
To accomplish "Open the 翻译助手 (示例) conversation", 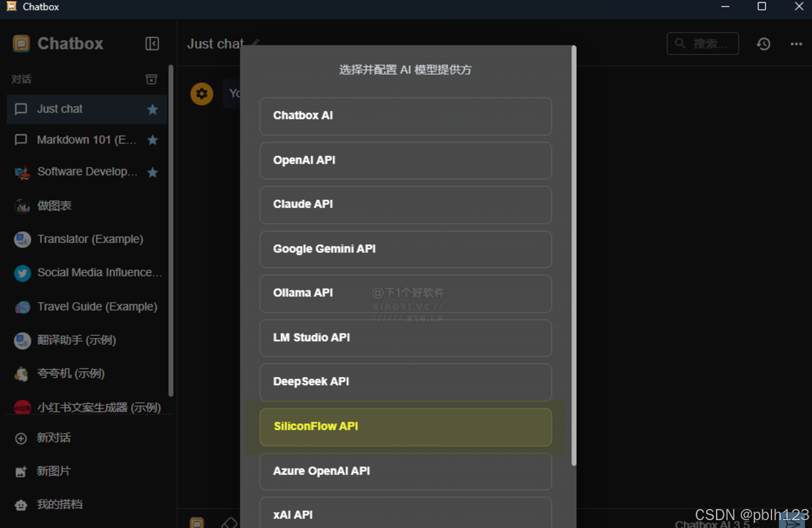I will (86, 340).
